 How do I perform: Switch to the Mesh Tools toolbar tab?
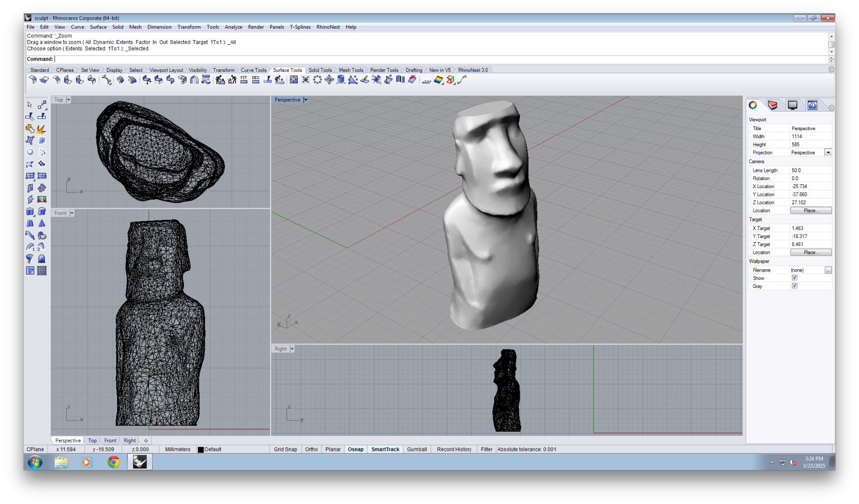(x=351, y=70)
